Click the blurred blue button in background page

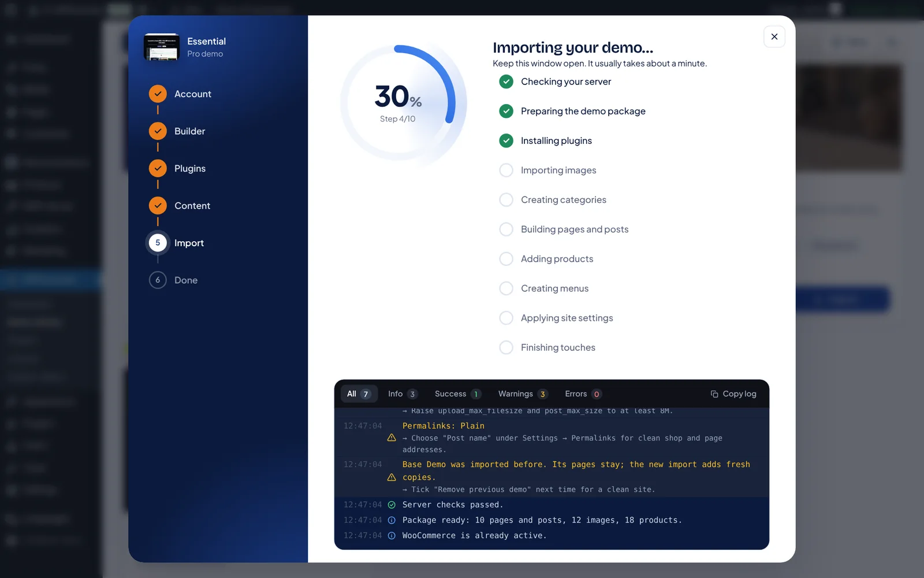tap(843, 300)
